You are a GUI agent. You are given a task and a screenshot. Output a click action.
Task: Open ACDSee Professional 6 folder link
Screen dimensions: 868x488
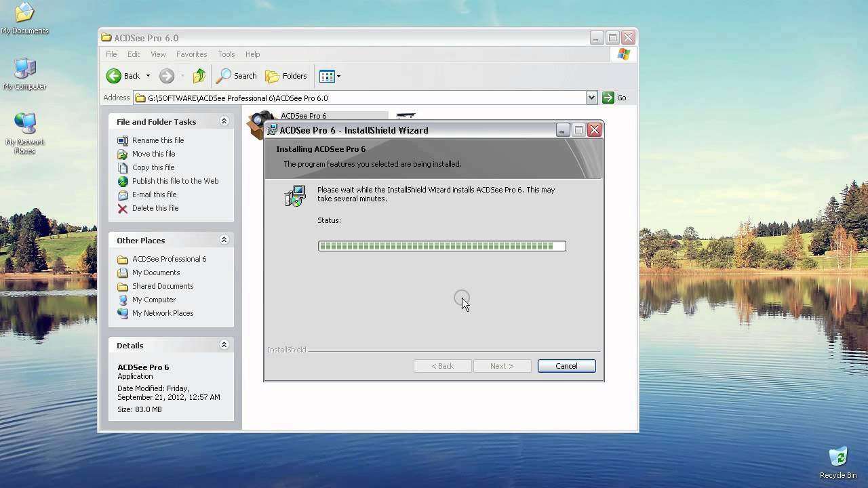169,259
